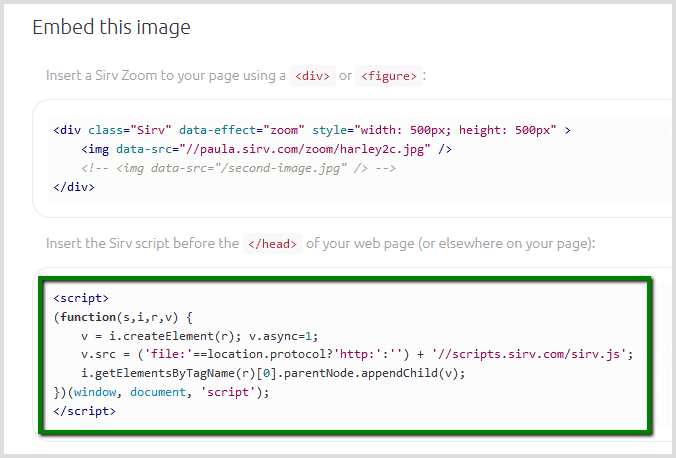The image size is (676, 458).
Task: Click the <figure> inline code tag
Action: 389,76
